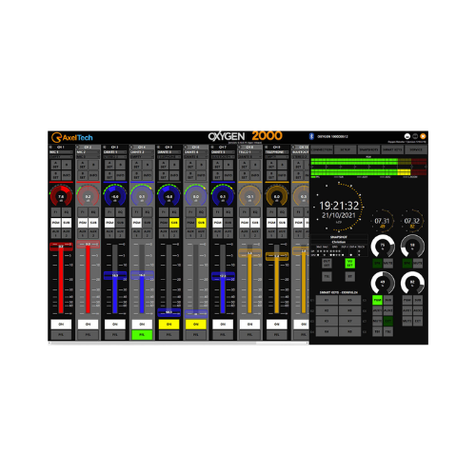476x476 pixels.
Task: Open the CH 6 DANTE 4 source dropdown
Action: click(x=196, y=152)
